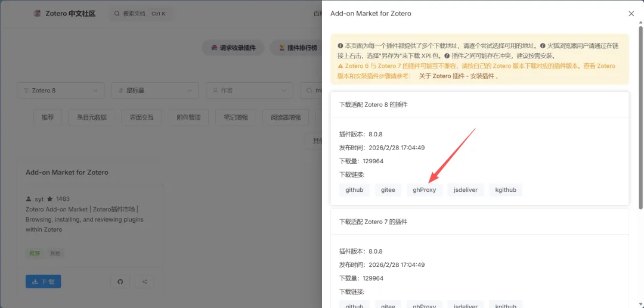Open the Zotero 8 version dropdown
The image size is (644, 308).
click(61, 90)
